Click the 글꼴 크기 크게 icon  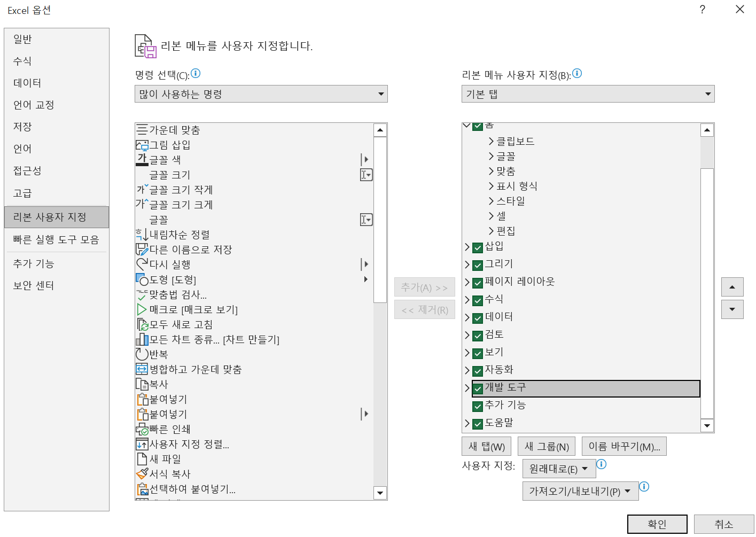(x=142, y=205)
